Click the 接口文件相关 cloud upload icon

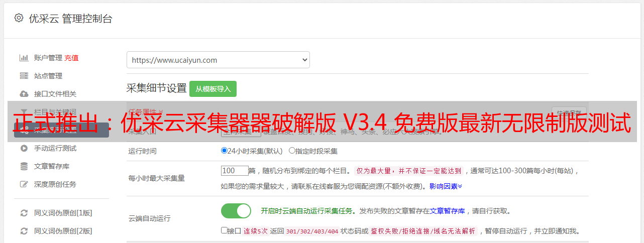(24, 94)
